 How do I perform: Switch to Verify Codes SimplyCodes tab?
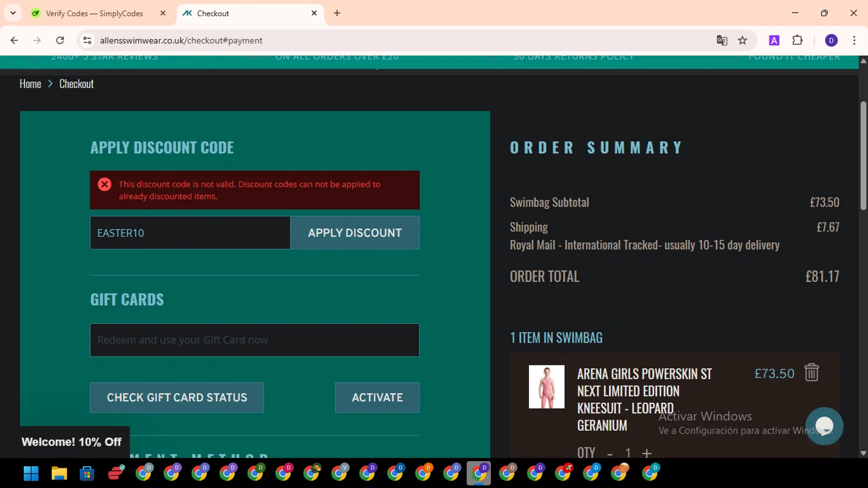[x=94, y=13]
